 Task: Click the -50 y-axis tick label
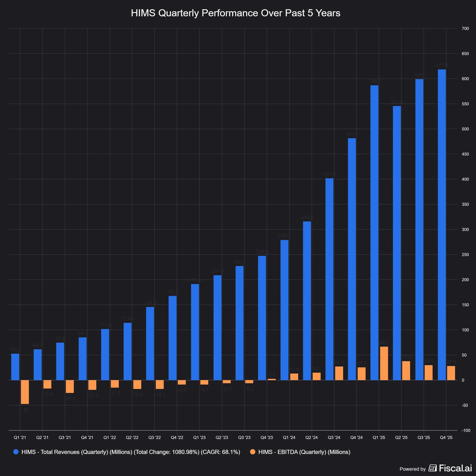pos(465,405)
